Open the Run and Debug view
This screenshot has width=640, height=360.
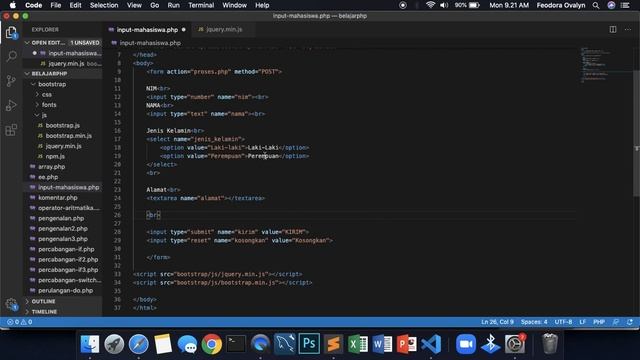pyautogui.click(x=11, y=105)
